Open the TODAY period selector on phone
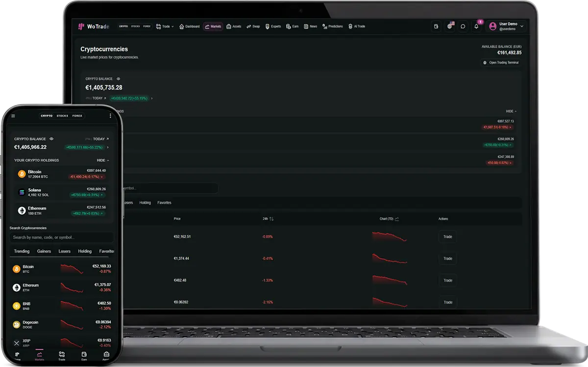Viewport: 588px width, 367px height. 101,139
